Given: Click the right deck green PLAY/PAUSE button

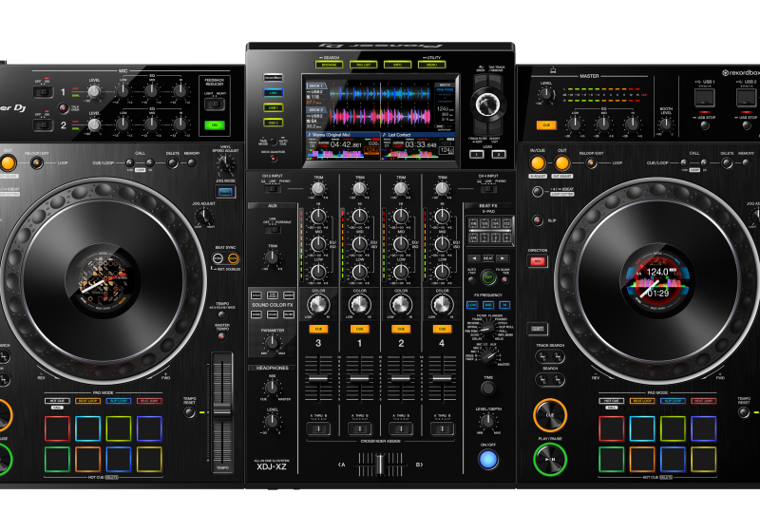Looking at the screenshot, I should 550,459.
